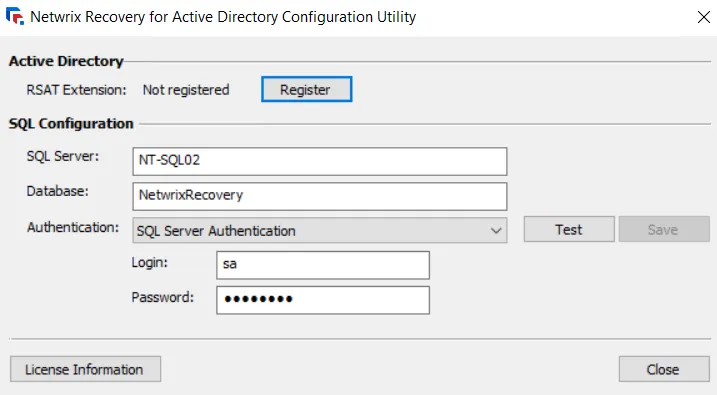Click the greyed-out Save button

(x=664, y=229)
